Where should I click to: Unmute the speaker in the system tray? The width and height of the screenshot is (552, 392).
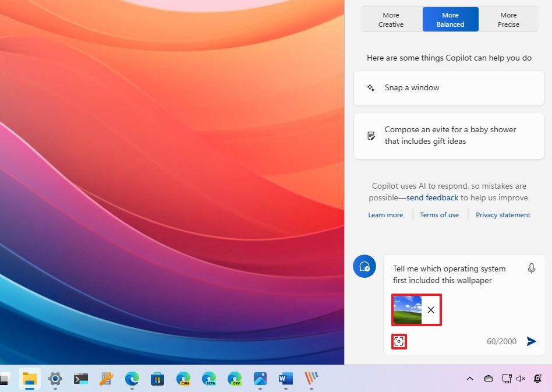click(x=521, y=379)
